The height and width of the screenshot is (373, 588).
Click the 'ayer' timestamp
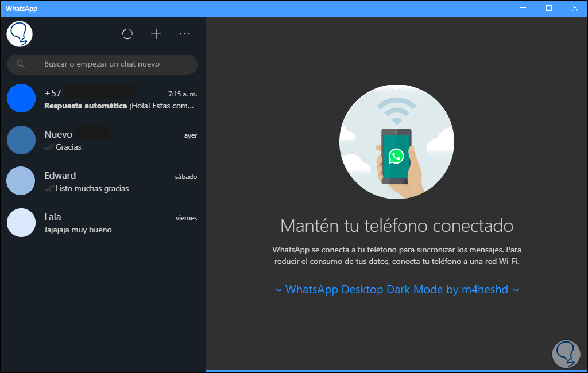coord(191,135)
